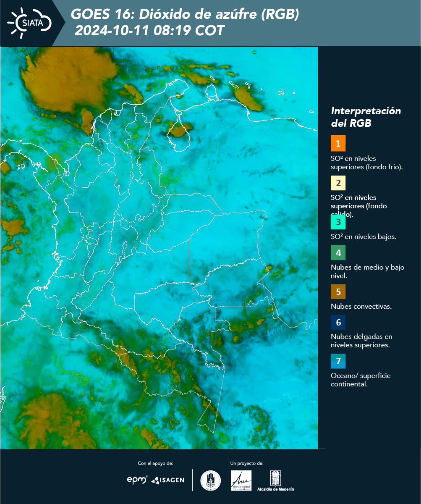Click the SIATA sun-and-cloud logo
421x504 pixels.
(29, 23)
